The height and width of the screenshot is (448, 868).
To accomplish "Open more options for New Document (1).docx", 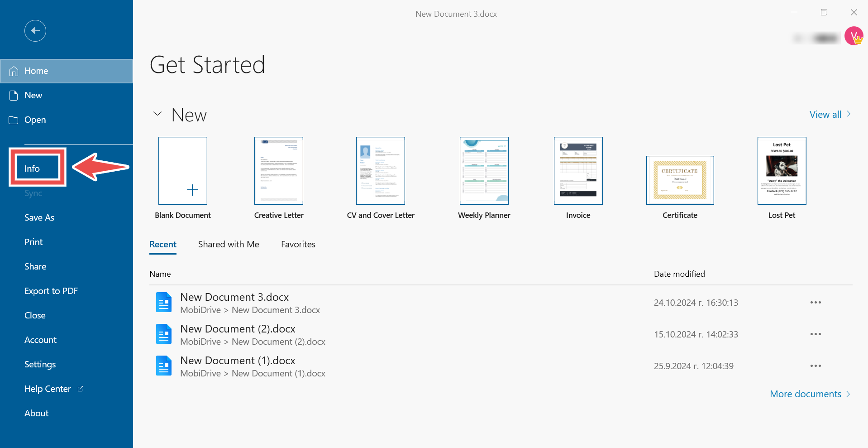I will click(816, 366).
